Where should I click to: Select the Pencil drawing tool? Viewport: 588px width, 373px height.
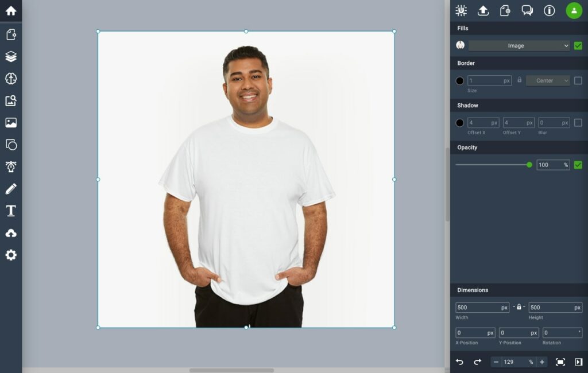[x=10, y=188]
